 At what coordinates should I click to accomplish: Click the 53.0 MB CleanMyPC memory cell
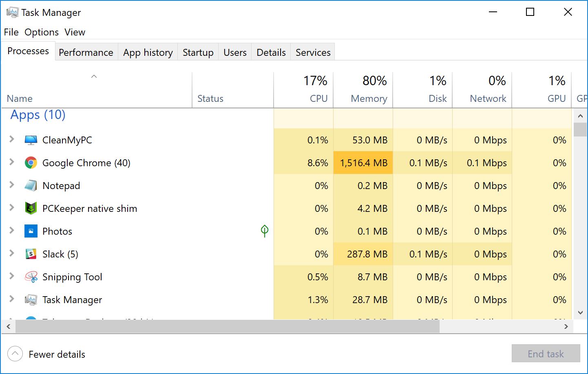point(363,140)
